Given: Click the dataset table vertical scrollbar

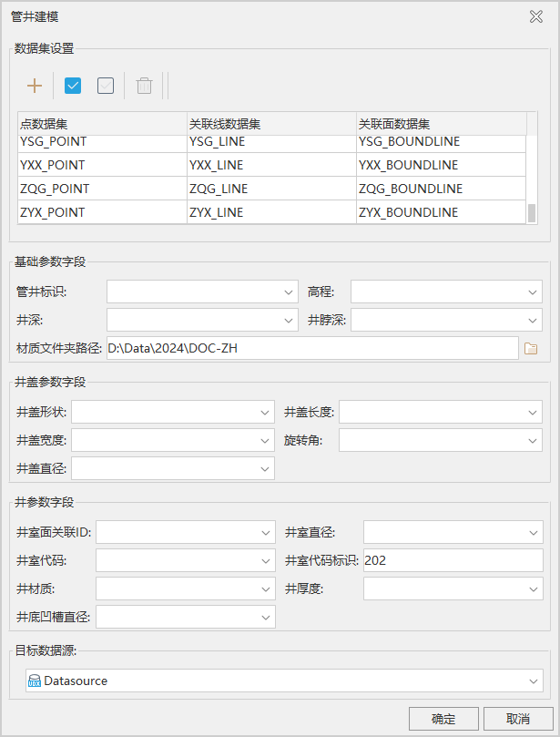Looking at the screenshot, I should [x=532, y=211].
